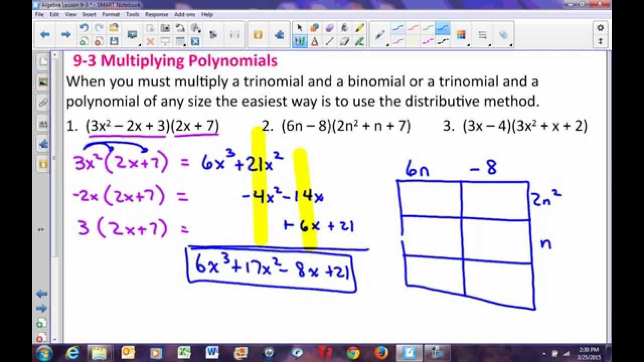Select the magenta thick pen line style
The image size is (644, 362).
(428, 42)
